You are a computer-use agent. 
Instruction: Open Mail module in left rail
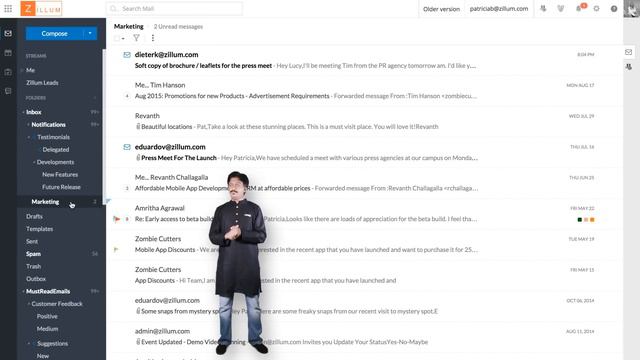pos(8,33)
